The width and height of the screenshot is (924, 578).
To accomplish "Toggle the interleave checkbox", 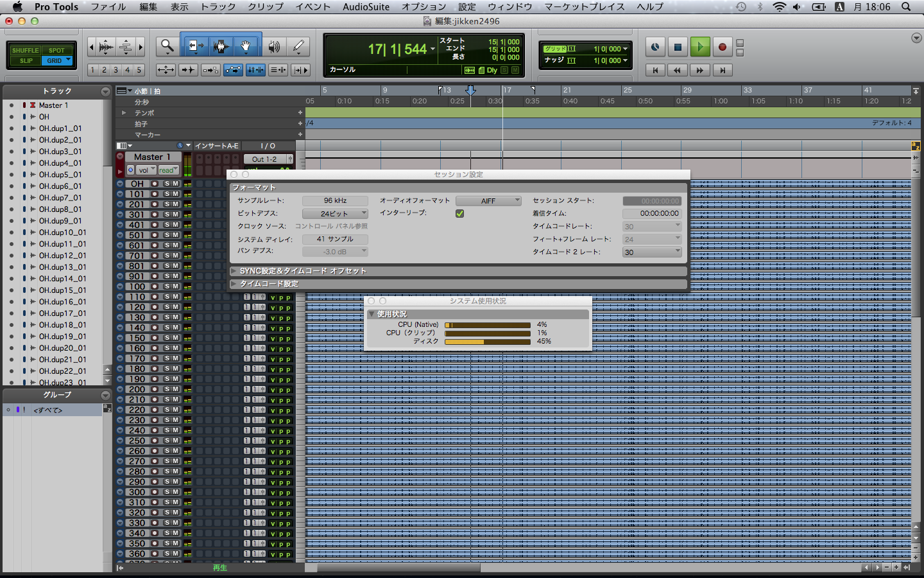I will coord(459,213).
